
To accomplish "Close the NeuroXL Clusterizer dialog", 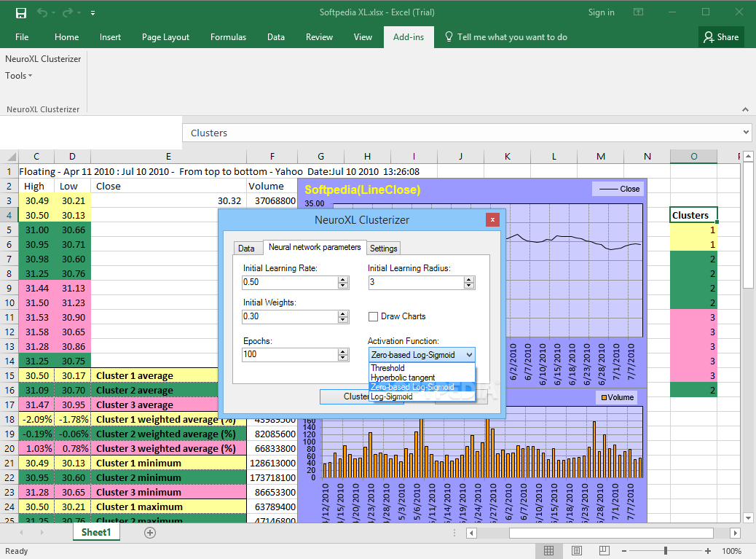I will click(492, 220).
